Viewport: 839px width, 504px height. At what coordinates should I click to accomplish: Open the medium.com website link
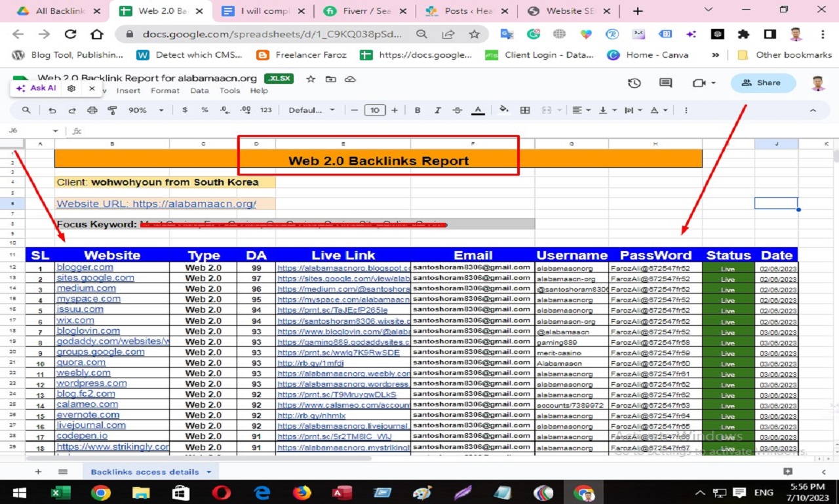(86, 288)
